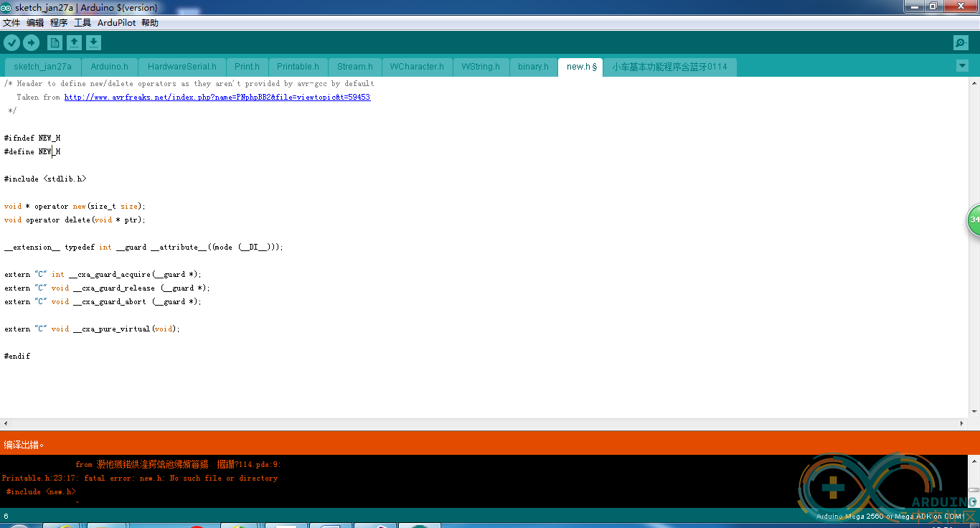Open the ArduPilot menu
The image size is (980, 528).
116,23
